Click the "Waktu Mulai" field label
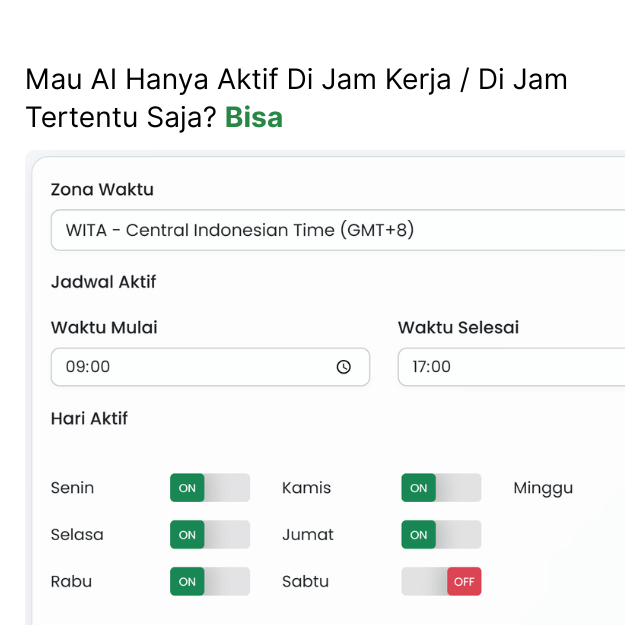The width and height of the screenshot is (625, 625). coord(104,327)
